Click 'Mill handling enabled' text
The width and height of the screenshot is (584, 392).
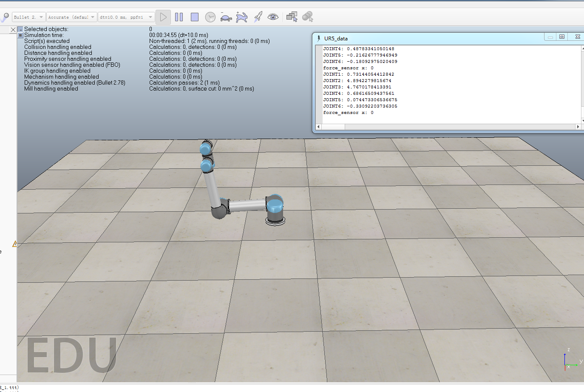(51, 89)
